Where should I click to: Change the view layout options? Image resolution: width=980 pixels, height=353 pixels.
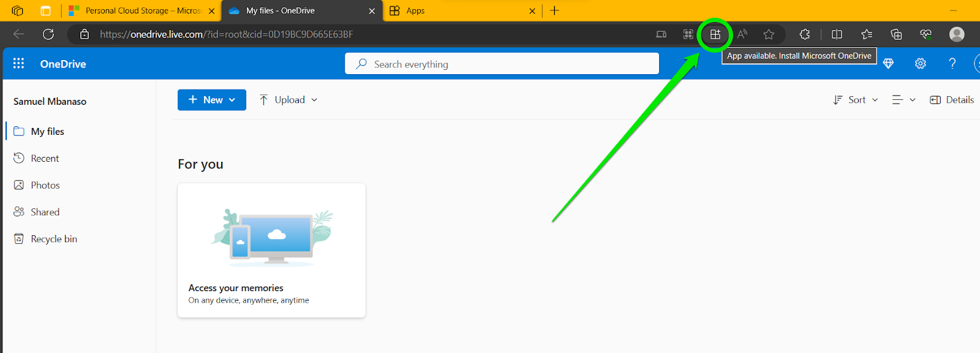tap(903, 100)
